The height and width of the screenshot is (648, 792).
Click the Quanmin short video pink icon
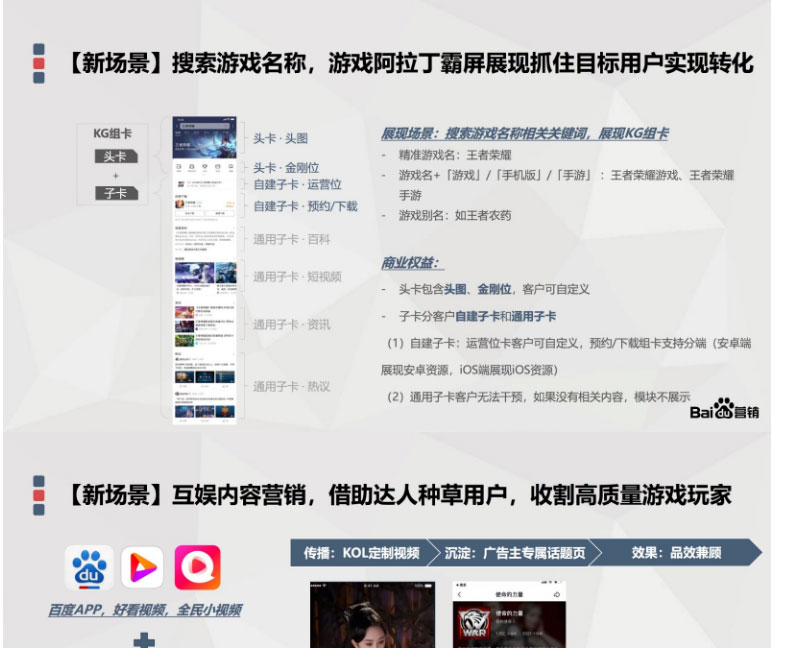(x=197, y=567)
